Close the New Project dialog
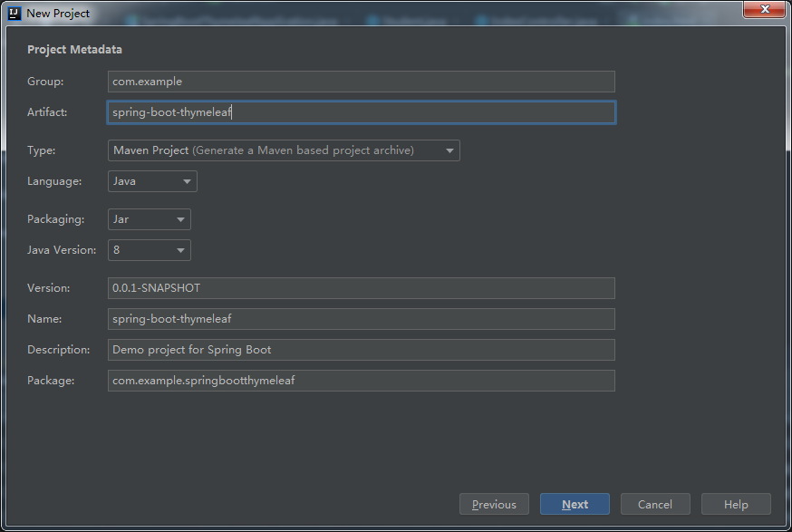792x532 pixels. click(764, 9)
